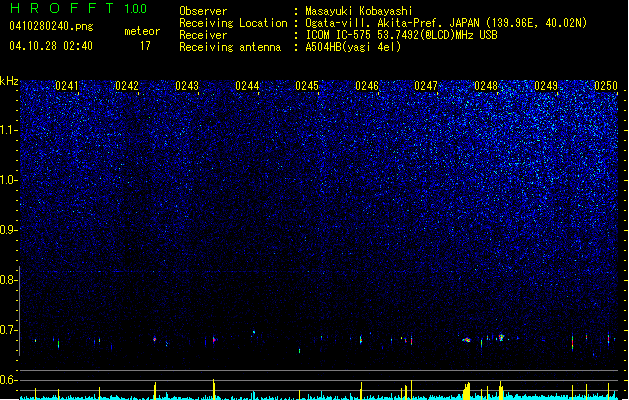This screenshot has height=400, width=629.
Task: Click the 0246 time marker
Action: [367, 86]
